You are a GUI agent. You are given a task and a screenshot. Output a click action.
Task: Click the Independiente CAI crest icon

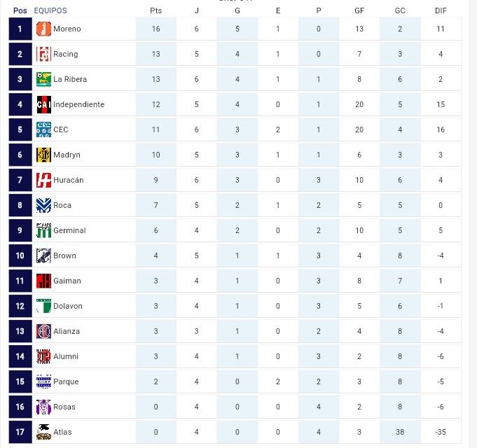click(x=43, y=104)
